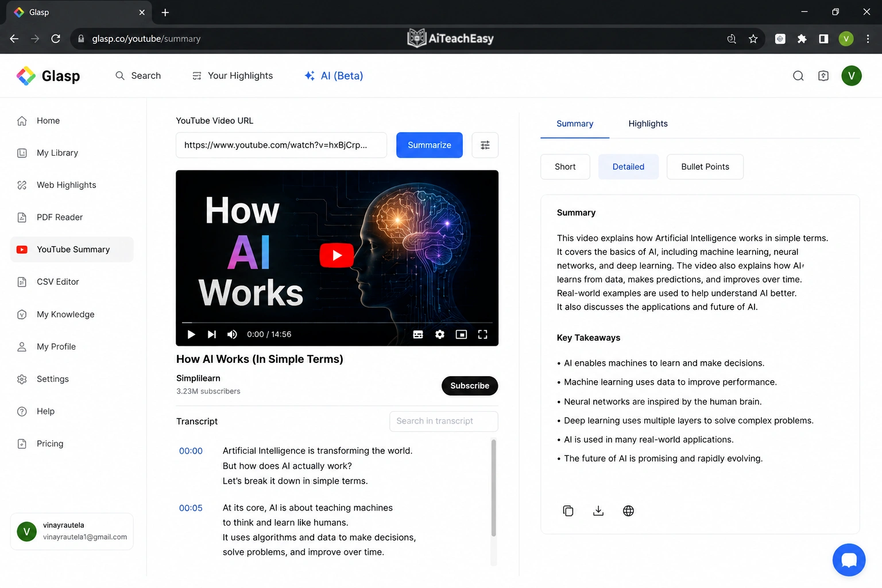Click red YouTube play button on thumbnail

point(336,256)
